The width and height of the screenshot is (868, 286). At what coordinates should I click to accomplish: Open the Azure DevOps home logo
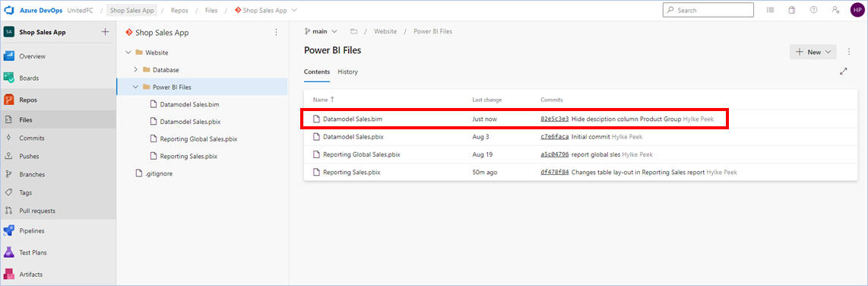[9, 10]
